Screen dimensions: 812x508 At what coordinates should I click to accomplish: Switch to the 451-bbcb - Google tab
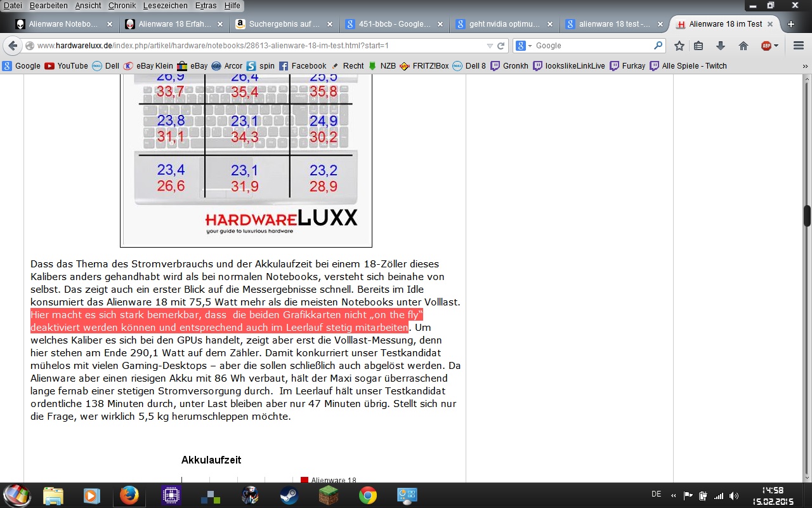pyautogui.click(x=393, y=24)
